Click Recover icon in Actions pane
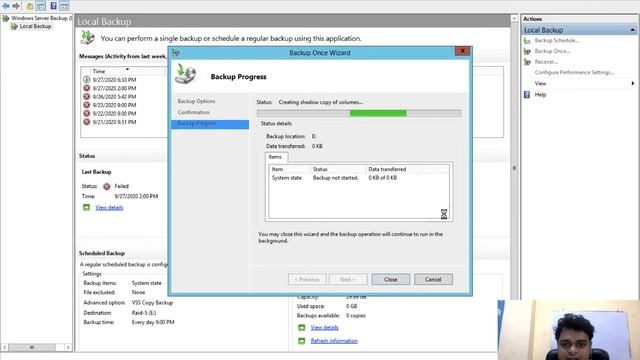The image size is (640, 360). click(527, 62)
